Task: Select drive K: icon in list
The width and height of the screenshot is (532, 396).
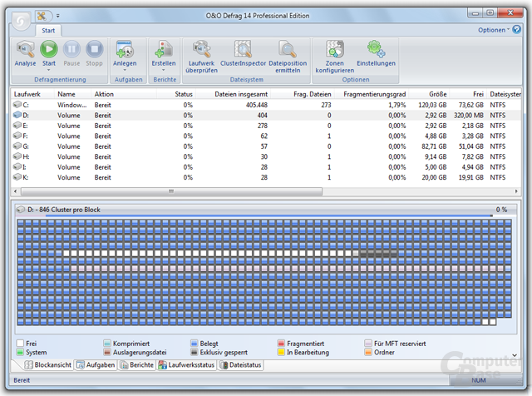Action: pyautogui.click(x=17, y=177)
